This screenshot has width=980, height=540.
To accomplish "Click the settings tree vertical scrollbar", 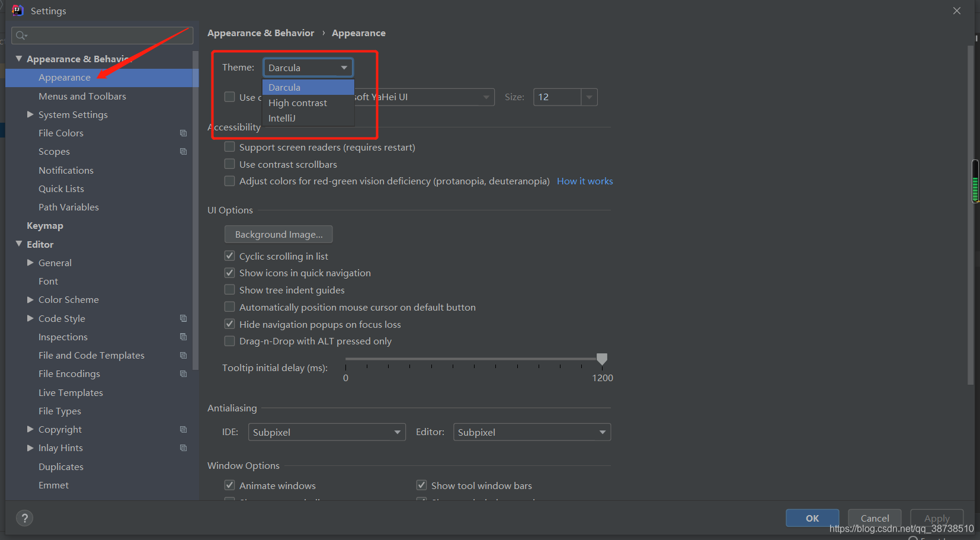I will 195,210.
